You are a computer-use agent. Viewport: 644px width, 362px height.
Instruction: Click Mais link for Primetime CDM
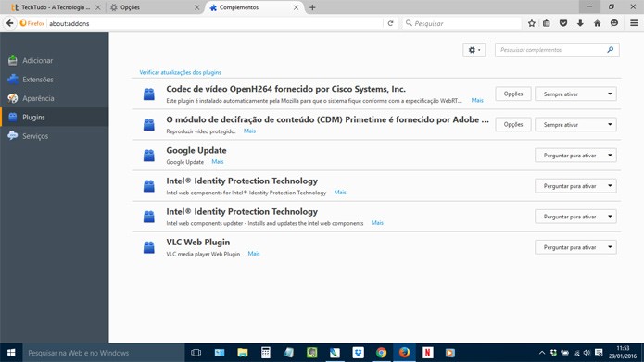[249, 131]
